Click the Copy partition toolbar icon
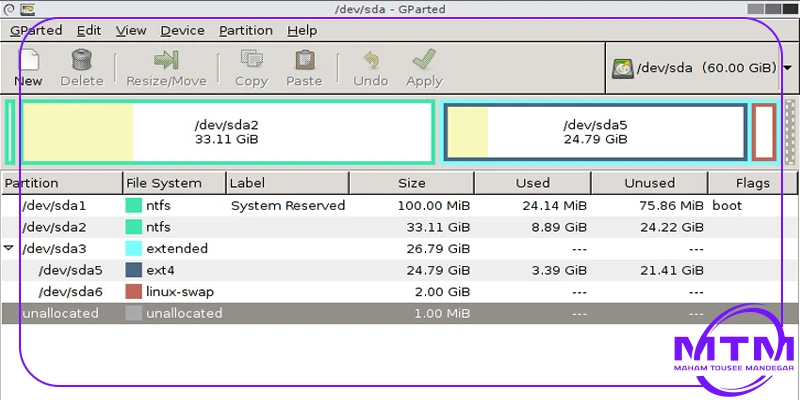800x400 pixels. 251,62
